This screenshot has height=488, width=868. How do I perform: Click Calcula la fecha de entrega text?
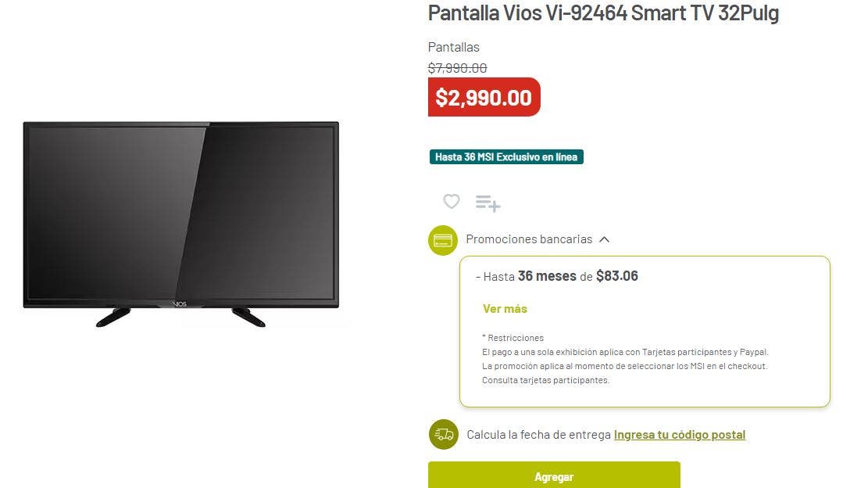tap(538, 435)
